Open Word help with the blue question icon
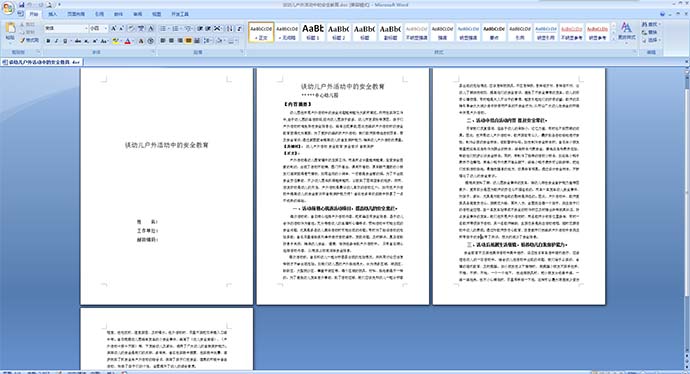Viewport: 690px width, 374px height. (663, 14)
